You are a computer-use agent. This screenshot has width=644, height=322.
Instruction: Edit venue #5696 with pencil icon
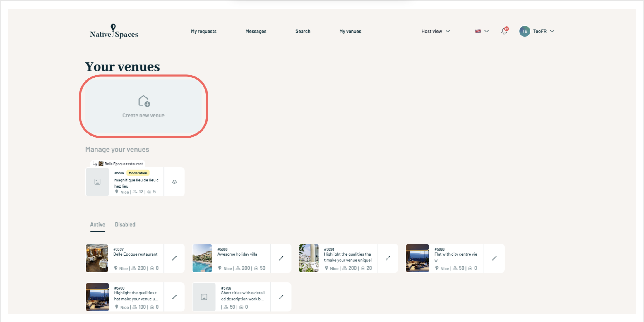click(388, 258)
